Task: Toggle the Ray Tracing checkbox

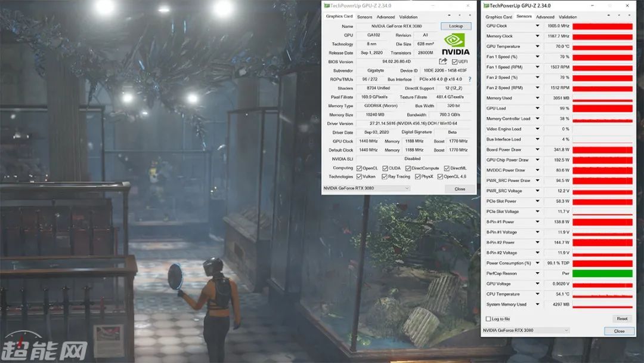Action: (385, 176)
